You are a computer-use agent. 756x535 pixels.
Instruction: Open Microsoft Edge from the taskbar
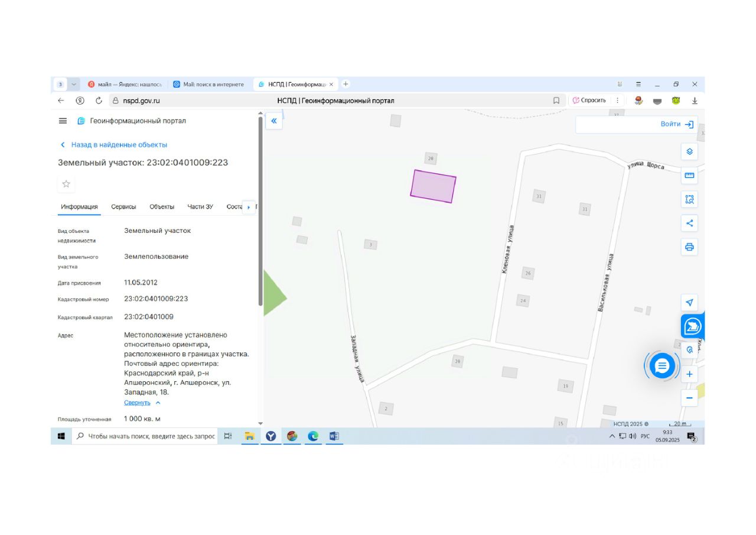pyautogui.click(x=313, y=436)
